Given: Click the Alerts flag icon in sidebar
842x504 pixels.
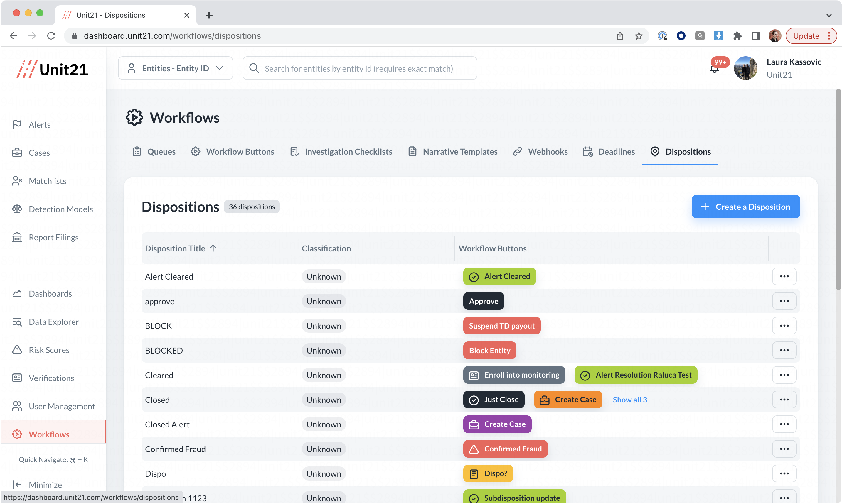Looking at the screenshot, I should pos(17,125).
